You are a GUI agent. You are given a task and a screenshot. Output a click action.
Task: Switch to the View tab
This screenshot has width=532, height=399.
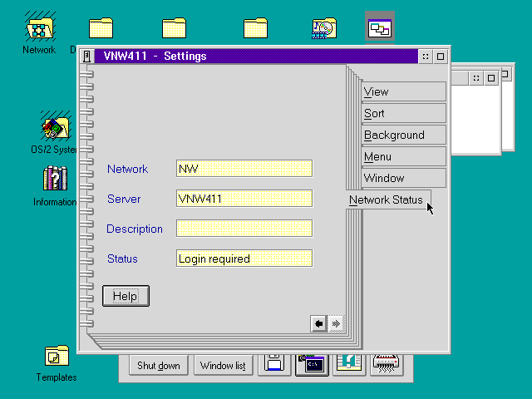point(403,91)
